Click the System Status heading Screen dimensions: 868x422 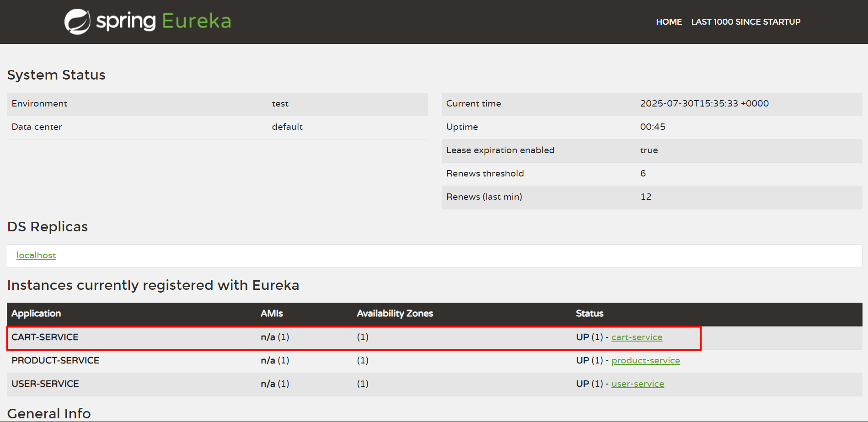[x=56, y=75]
